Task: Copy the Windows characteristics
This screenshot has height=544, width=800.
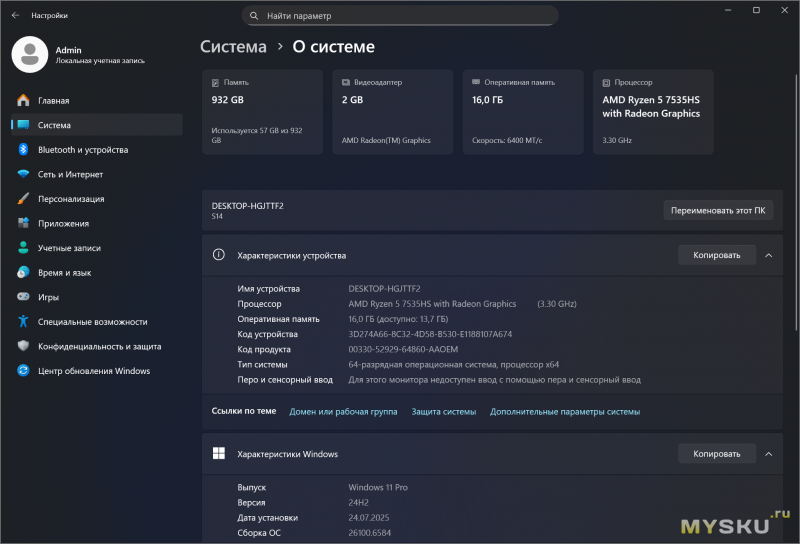Action: [x=716, y=454]
